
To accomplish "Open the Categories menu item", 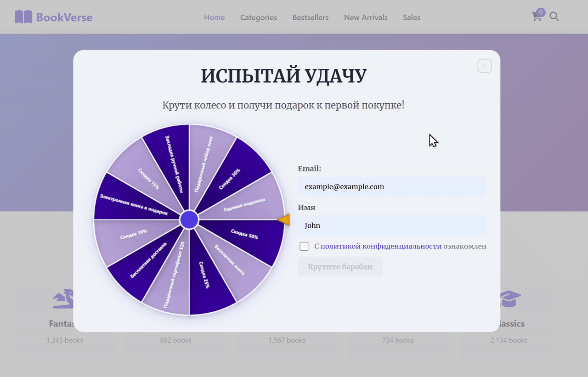I will click(x=258, y=17).
